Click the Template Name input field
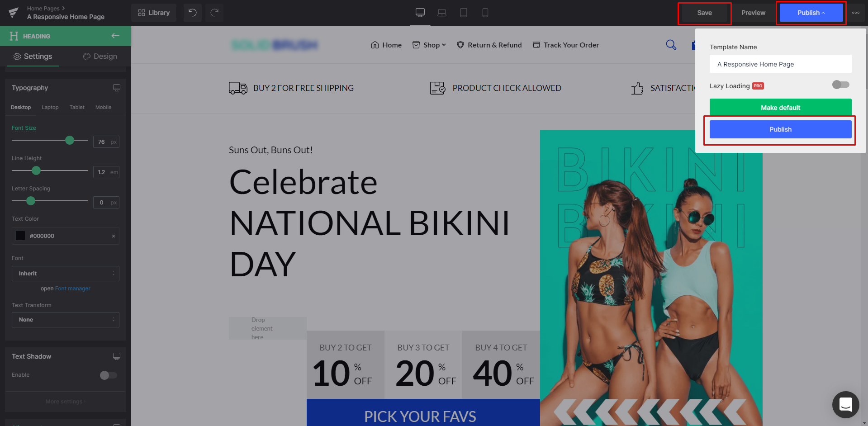The height and width of the screenshot is (426, 868). (780, 64)
